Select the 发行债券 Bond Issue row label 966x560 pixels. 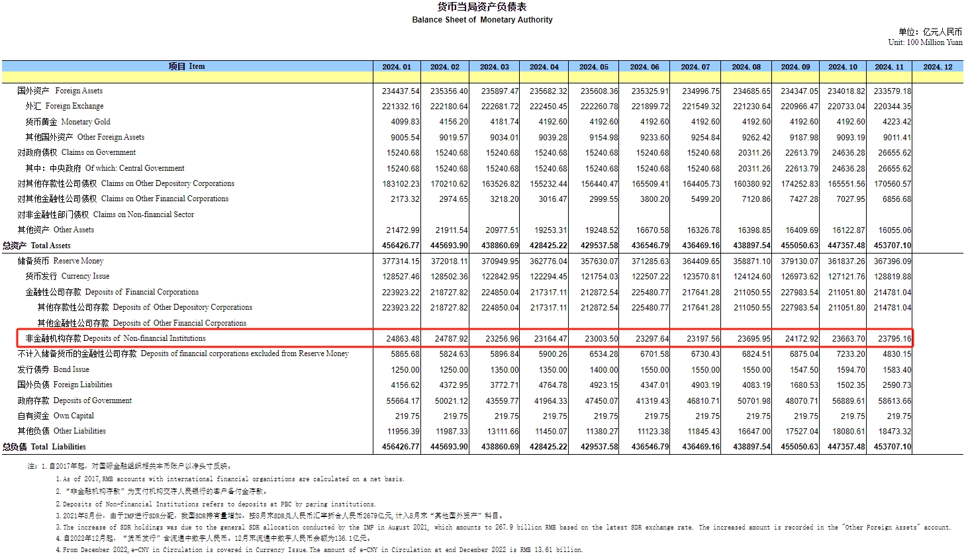(x=53, y=369)
